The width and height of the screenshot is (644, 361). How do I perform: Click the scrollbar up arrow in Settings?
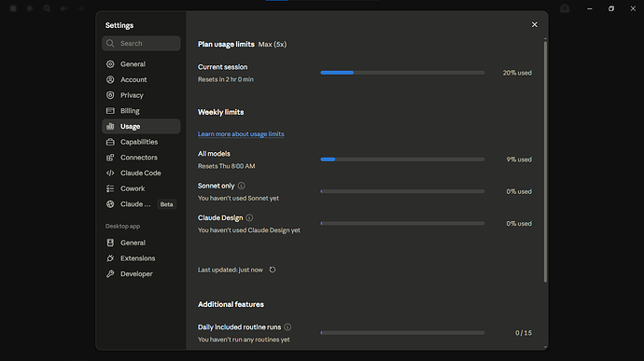pyautogui.click(x=545, y=39)
